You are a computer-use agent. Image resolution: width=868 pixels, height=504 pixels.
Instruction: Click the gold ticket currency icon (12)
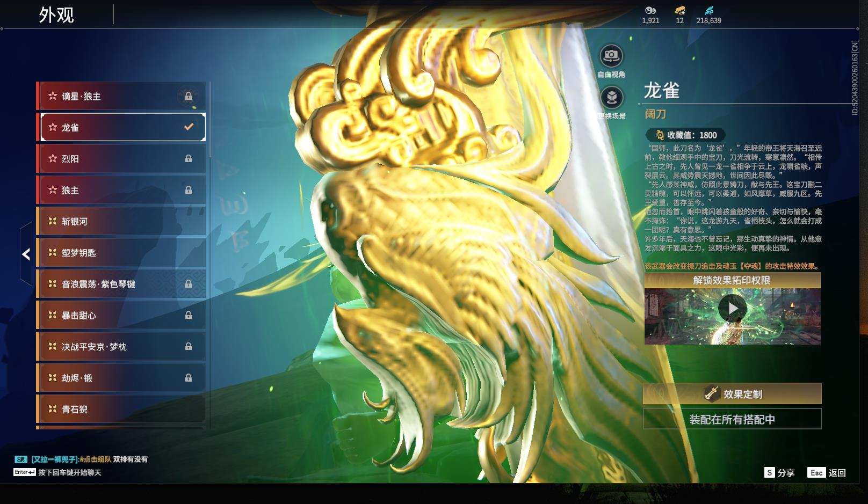(x=680, y=10)
